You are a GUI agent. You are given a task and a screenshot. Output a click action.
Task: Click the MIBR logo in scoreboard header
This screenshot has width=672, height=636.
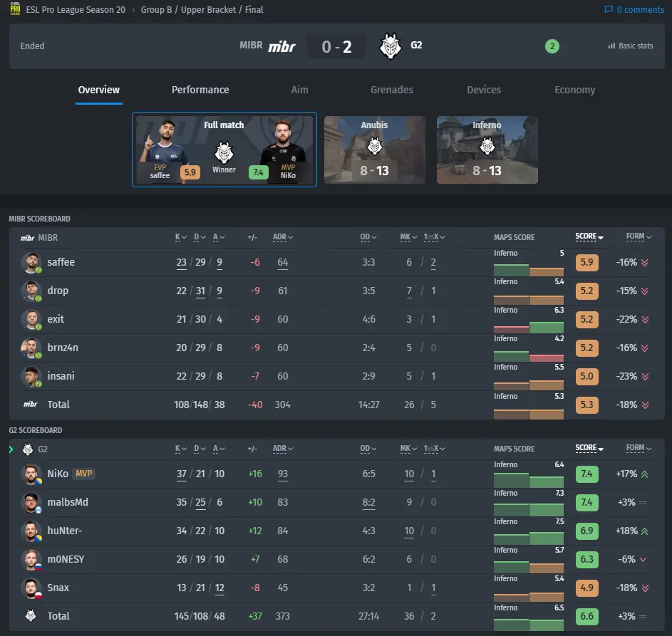click(x=27, y=238)
